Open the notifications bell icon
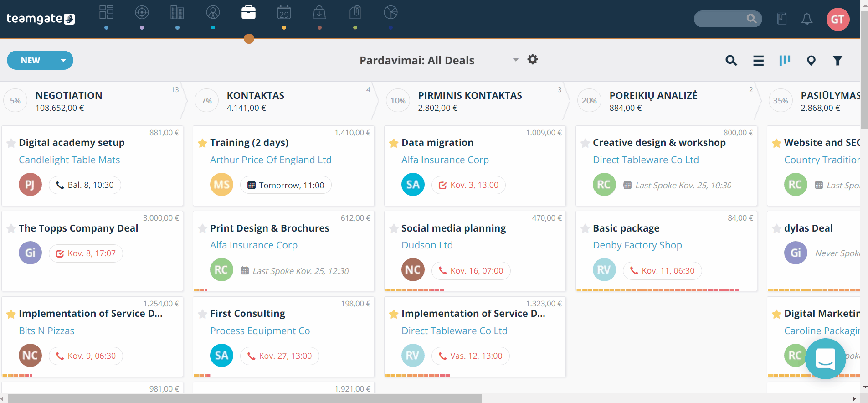 [x=807, y=19]
